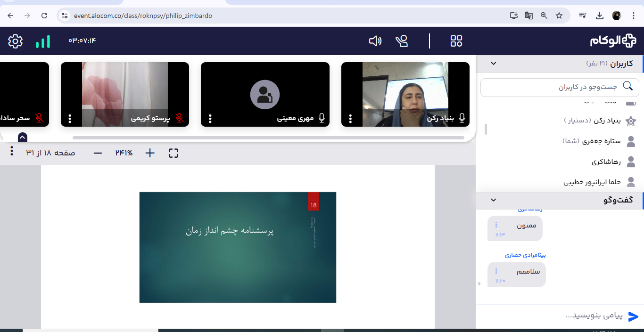Viewport: 644px width, 332px height.
Task: Focus the user search field
Action: 560,87
